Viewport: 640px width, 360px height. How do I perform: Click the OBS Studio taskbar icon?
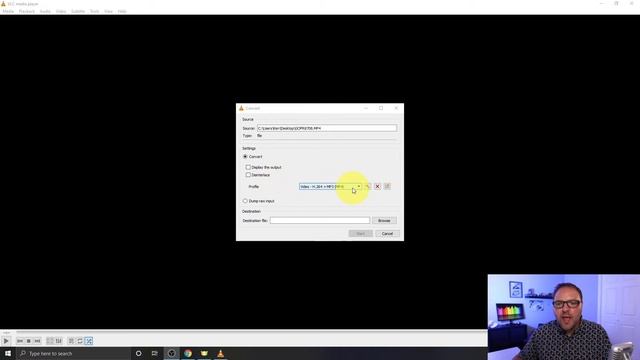click(x=171, y=353)
